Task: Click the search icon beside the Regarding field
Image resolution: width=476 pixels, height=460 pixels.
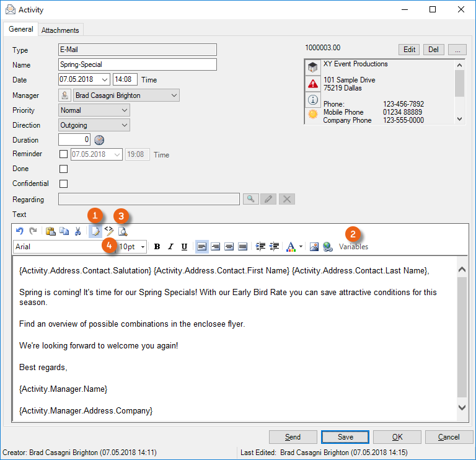Action: (x=250, y=199)
